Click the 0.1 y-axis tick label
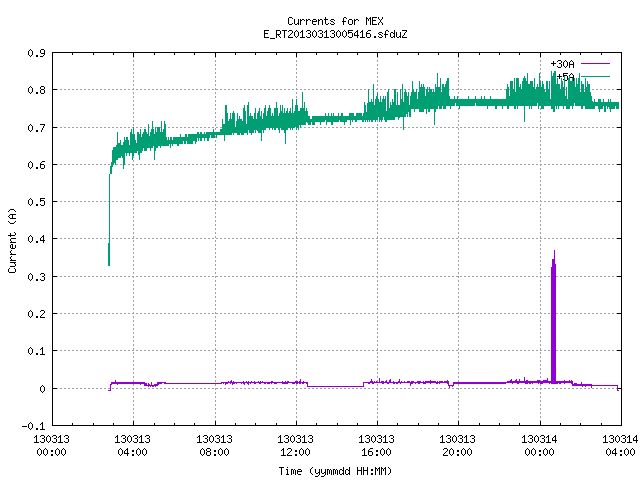 coord(36,351)
